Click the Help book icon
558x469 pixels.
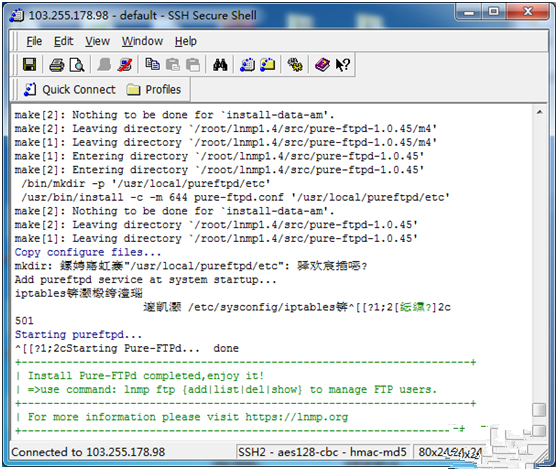click(x=322, y=65)
